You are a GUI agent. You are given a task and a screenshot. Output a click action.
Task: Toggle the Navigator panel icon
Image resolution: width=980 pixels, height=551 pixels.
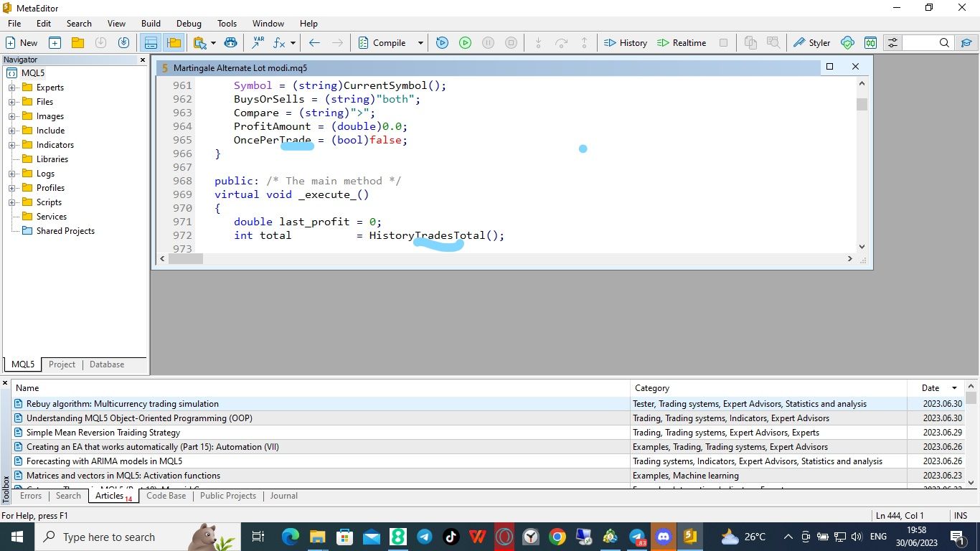click(173, 43)
